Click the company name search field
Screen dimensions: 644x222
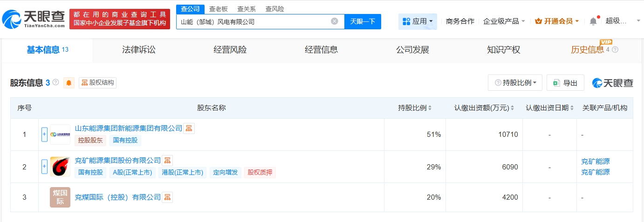coord(254,21)
